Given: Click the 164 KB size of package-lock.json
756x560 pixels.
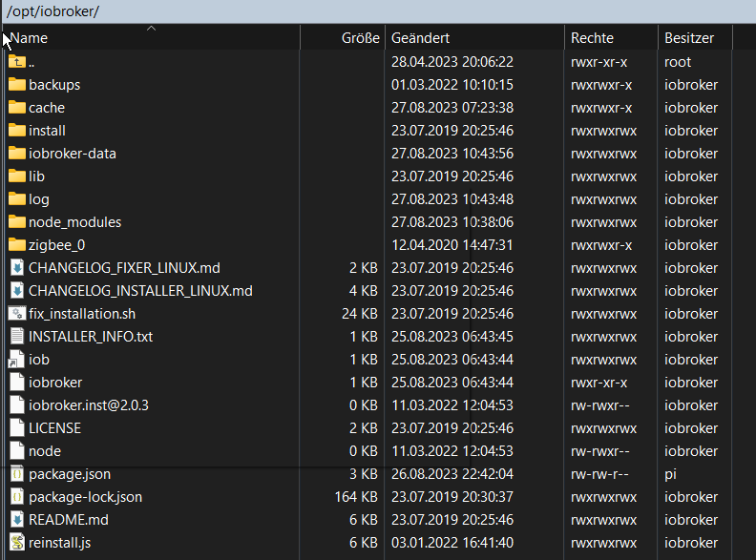Looking at the screenshot, I should (356, 497).
